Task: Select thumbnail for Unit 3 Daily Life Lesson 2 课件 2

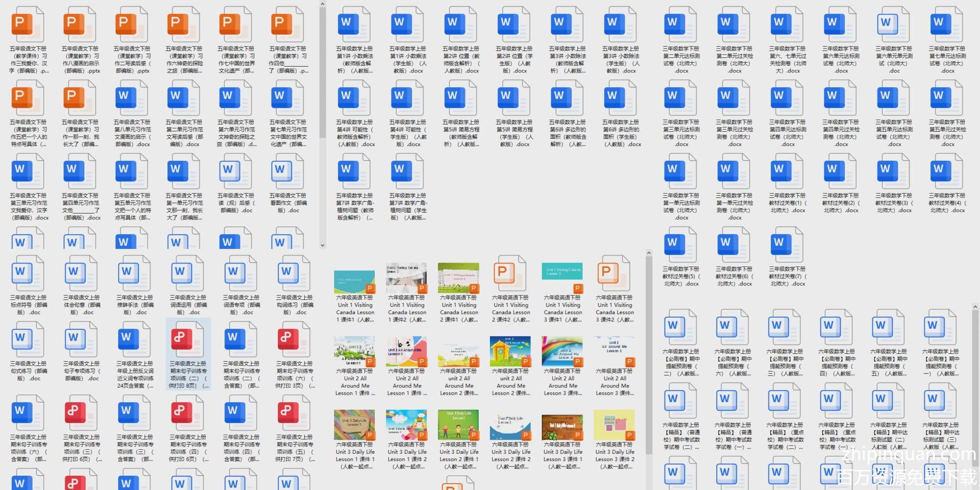Action: [511, 427]
